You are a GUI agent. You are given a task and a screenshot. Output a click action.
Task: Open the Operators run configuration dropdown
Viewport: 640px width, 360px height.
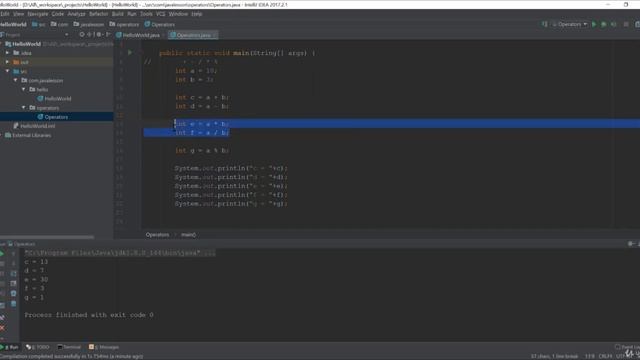pyautogui.click(x=570, y=24)
